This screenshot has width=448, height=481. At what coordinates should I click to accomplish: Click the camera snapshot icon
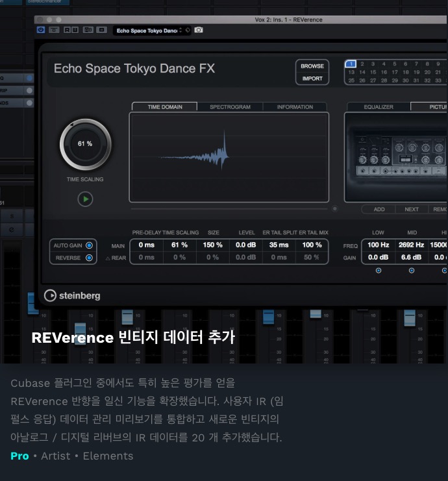point(199,30)
